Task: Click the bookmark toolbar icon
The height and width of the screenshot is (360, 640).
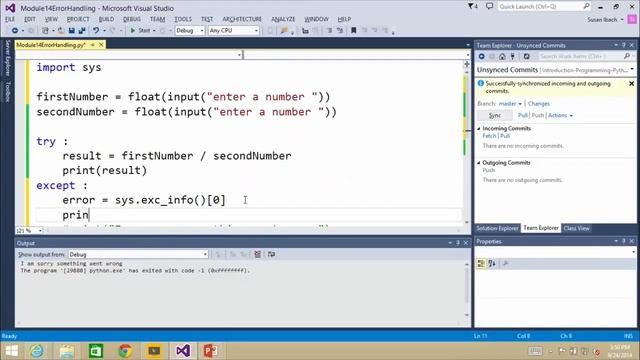Action: pyautogui.click(x=353, y=31)
